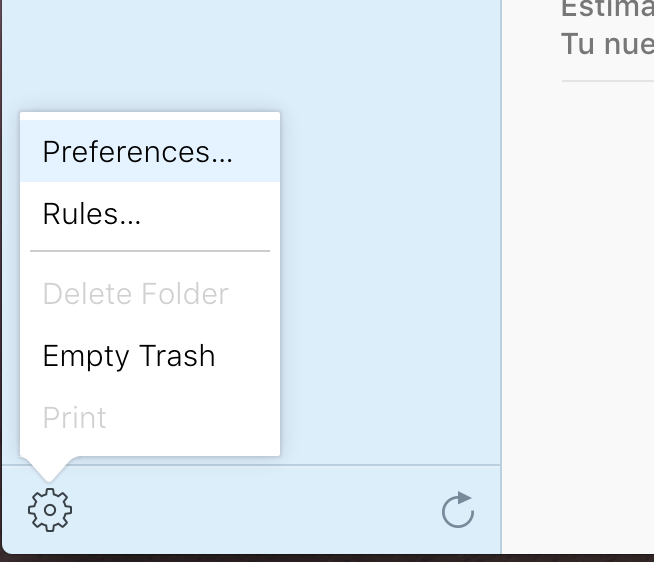Click the text line starting with "Tu nue"
654x562 pixels.
(x=607, y=43)
